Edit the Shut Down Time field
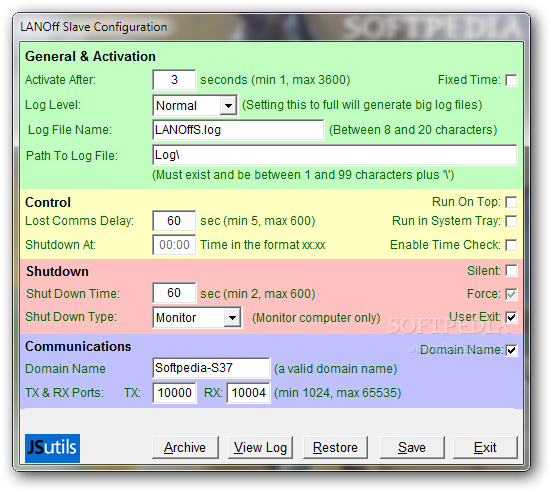 pos(174,293)
